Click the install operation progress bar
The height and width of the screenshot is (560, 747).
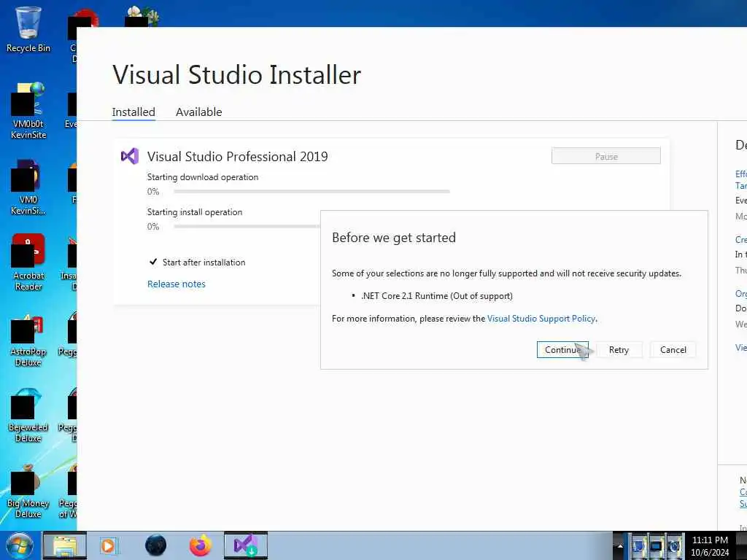(247, 227)
